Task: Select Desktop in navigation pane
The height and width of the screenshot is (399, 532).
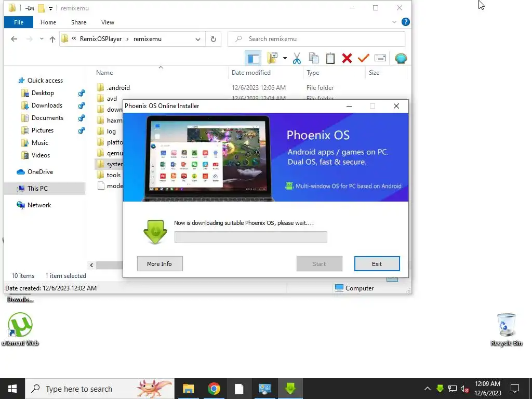Action: coord(43,93)
